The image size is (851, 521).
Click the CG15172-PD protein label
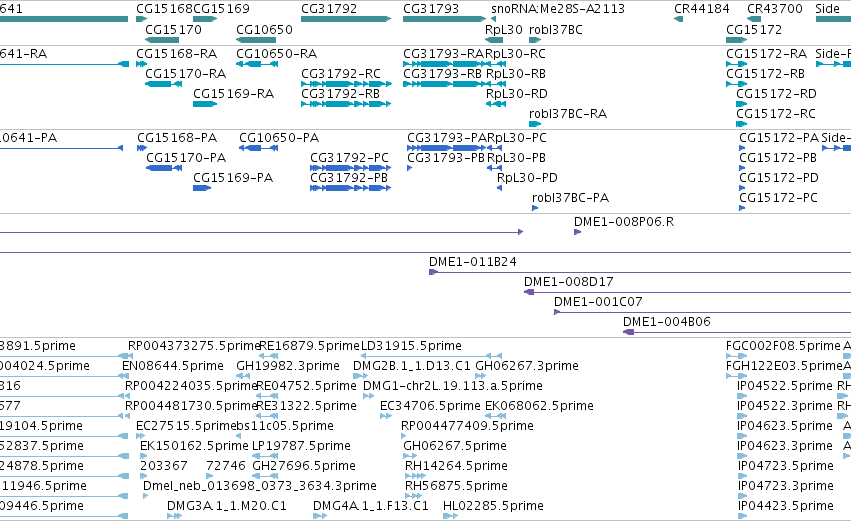point(779,178)
